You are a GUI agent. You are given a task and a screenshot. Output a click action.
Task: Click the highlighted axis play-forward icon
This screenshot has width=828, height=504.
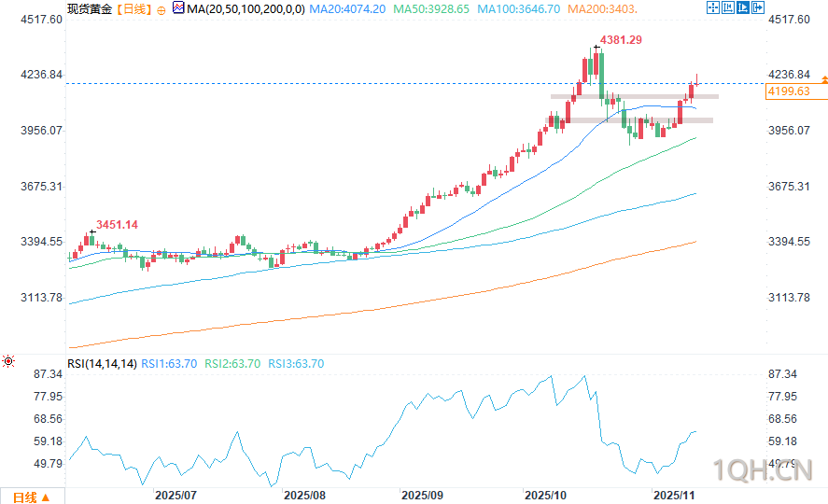click(743, 7)
